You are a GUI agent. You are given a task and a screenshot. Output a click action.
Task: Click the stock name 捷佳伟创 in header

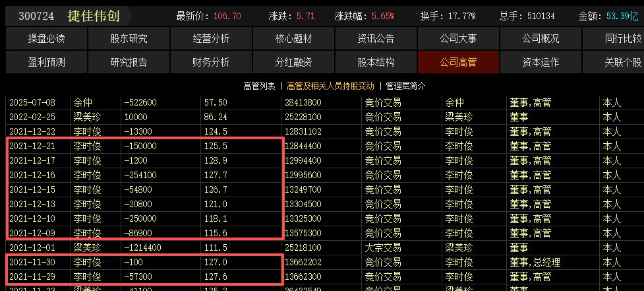point(94,15)
